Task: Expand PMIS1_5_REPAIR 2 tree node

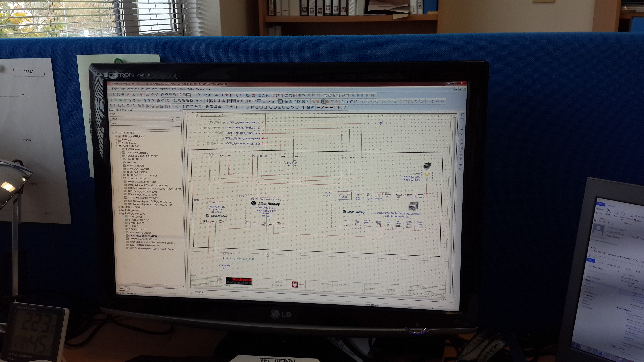Action: [x=119, y=210]
